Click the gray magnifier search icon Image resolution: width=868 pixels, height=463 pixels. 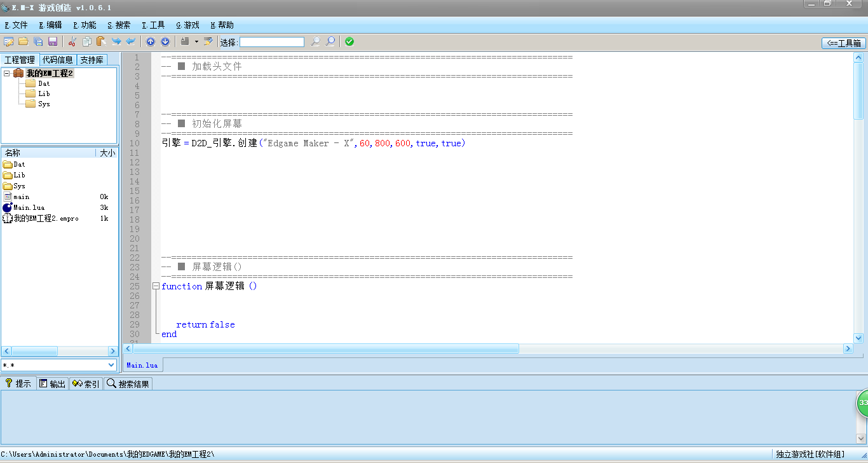(315, 42)
